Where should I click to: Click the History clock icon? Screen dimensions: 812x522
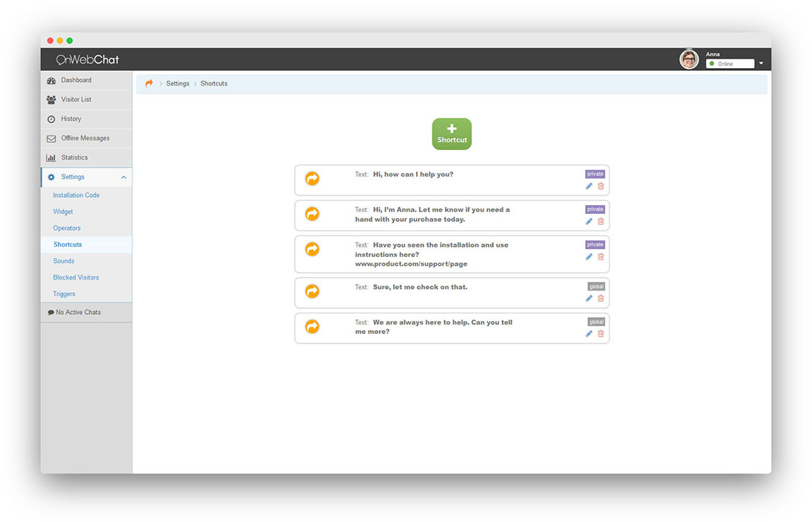tap(51, 119)
